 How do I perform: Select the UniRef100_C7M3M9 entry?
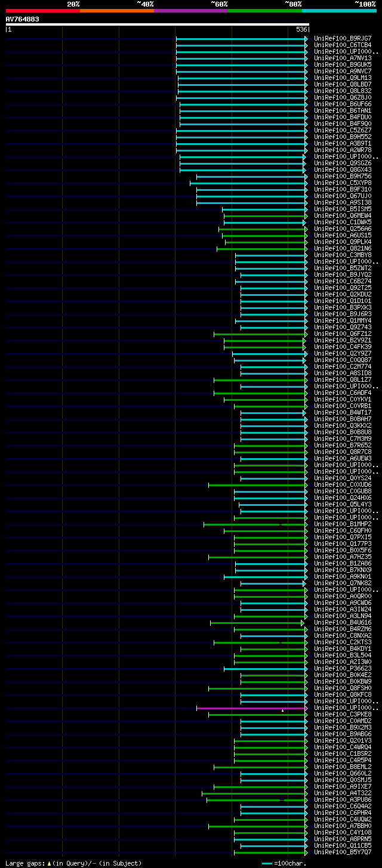(x=343, y=438)
